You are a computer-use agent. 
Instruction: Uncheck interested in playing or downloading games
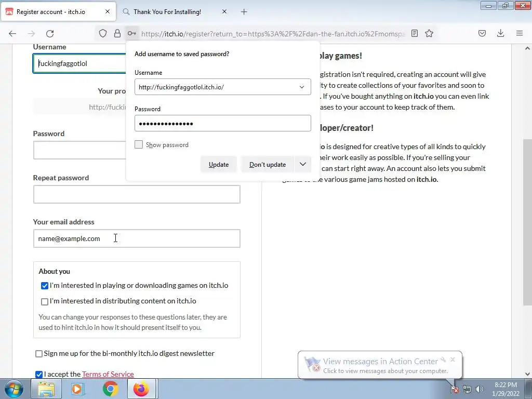[45, 286]
